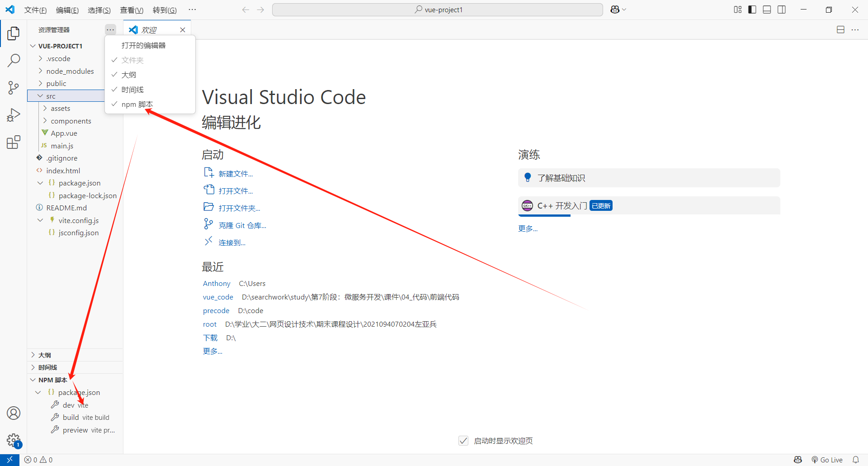Expand the node_modules folder
This screenshot has width=868, height=466.
pyautogui.click(x=40, y=71)
